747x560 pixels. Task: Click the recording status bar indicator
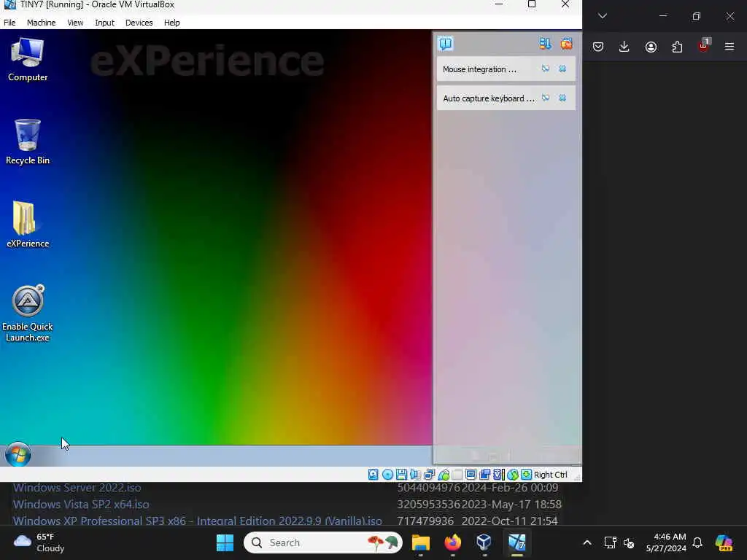coord(485,474)
